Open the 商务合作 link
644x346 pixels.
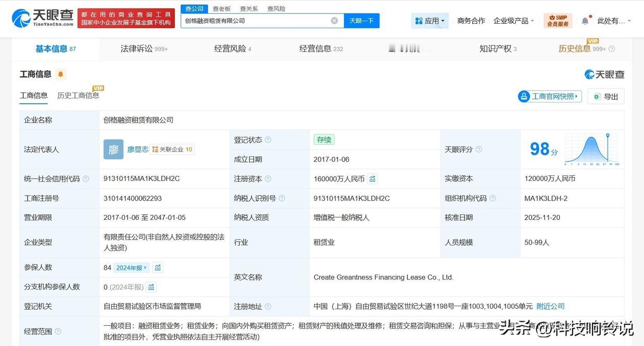(x=471, y=21)
